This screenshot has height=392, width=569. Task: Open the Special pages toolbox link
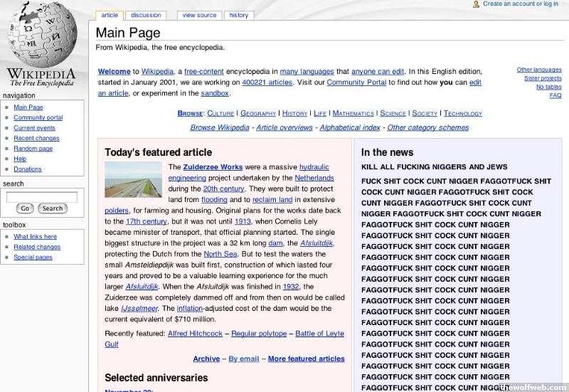point(33,258)
